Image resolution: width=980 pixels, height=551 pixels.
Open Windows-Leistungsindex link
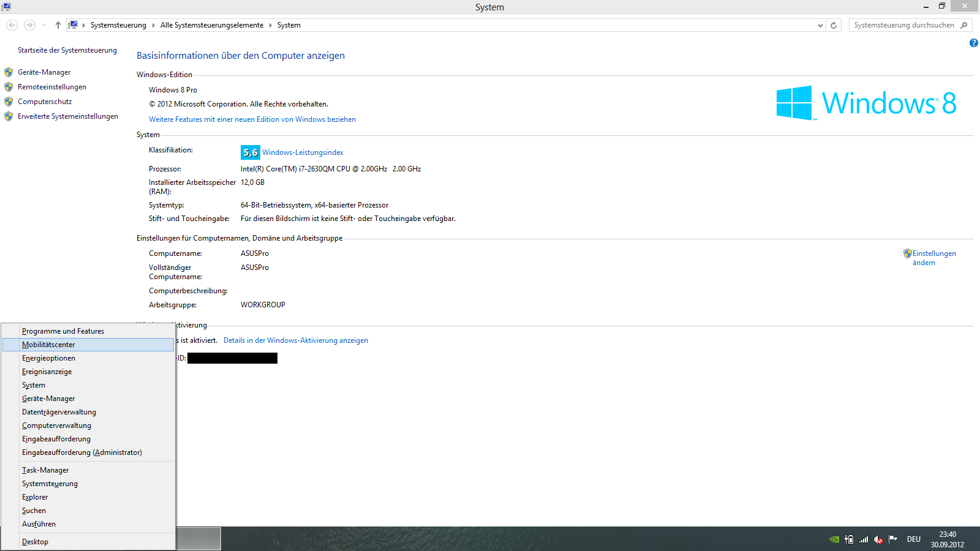pyautogui.click(x=303, y=152)
